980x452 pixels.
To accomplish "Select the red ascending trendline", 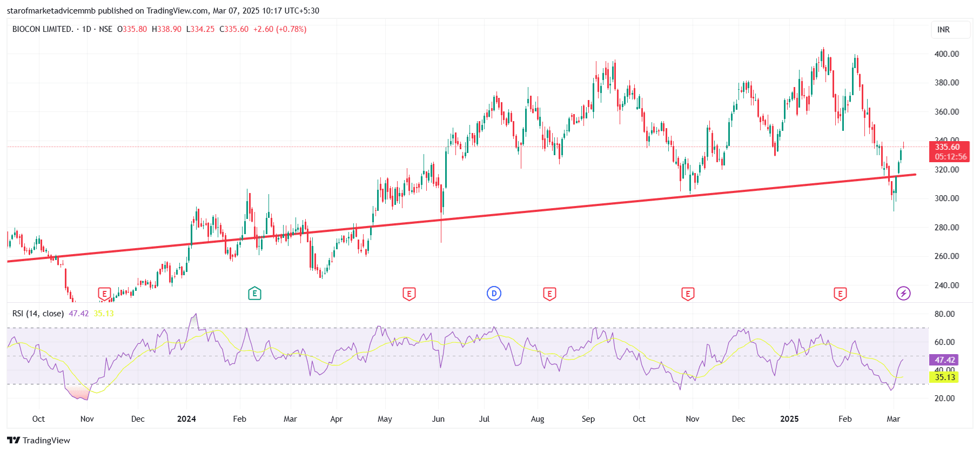I will (x=461, y=218).
